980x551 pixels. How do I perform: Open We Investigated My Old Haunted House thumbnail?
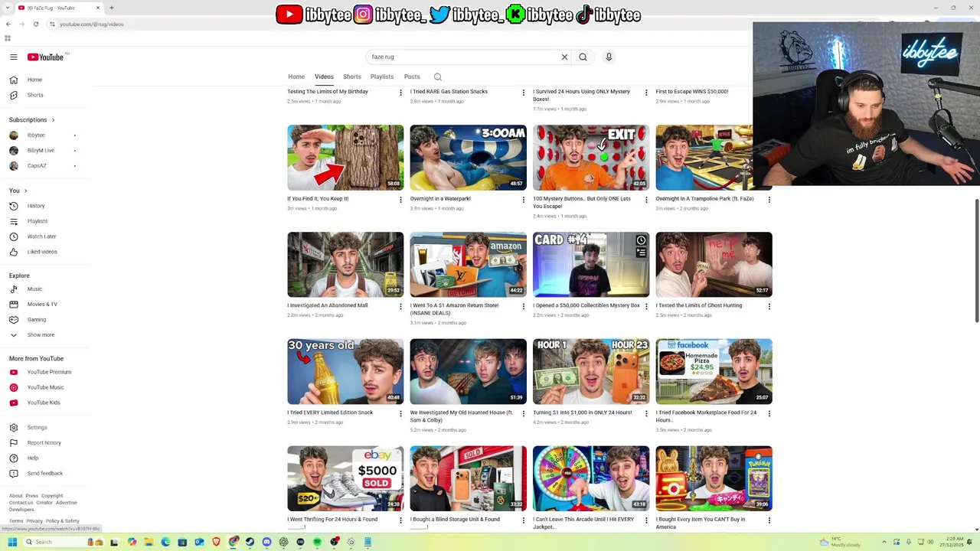[x=468, y=372]
